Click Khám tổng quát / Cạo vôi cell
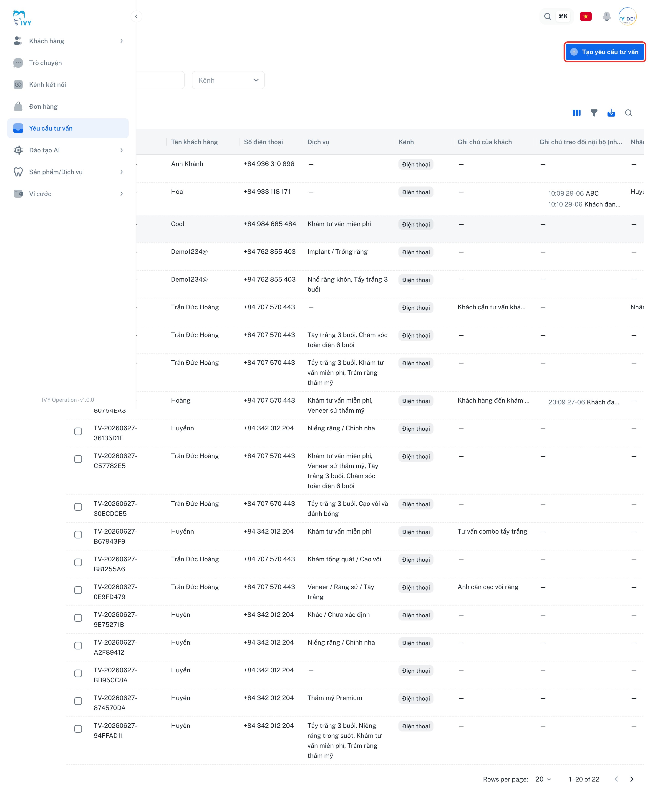This screenshot has width=655, height=812. point(344,559)
